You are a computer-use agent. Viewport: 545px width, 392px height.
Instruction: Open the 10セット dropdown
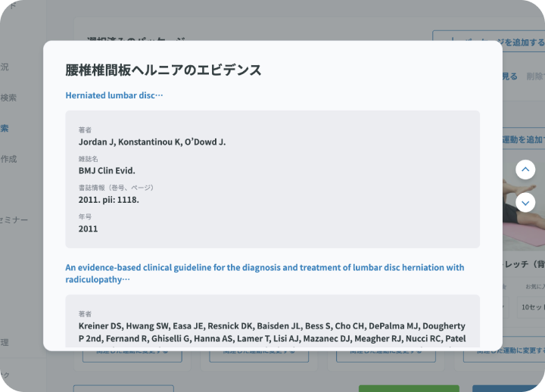(531, 308)
